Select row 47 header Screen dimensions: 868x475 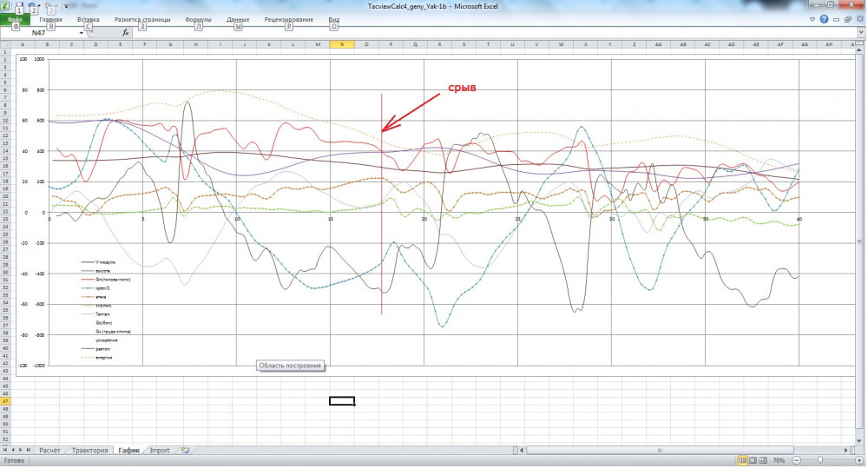tap(5, 401)
